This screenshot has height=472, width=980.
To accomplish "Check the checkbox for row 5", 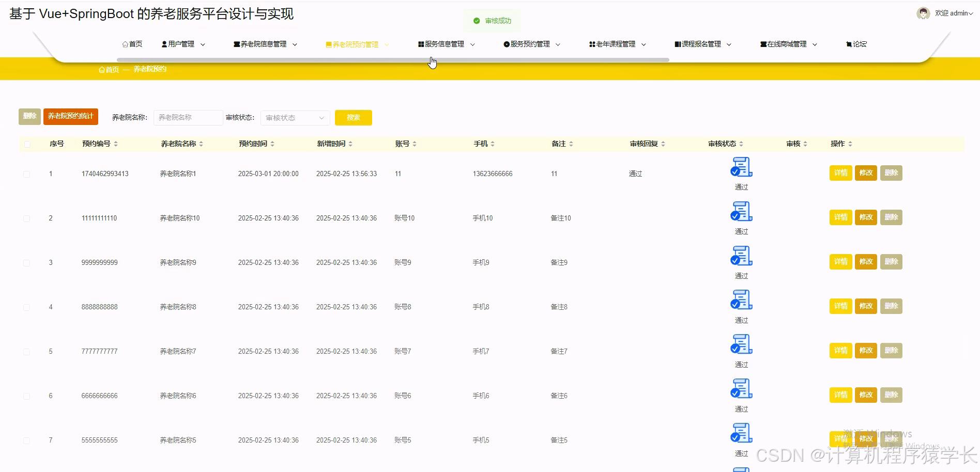I will click(x=26, y=352).
